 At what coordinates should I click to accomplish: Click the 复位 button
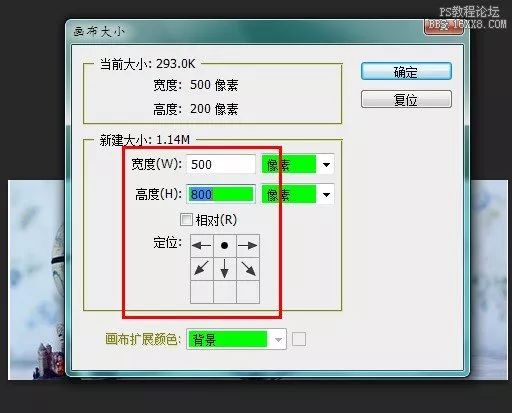tap(406, 99)
